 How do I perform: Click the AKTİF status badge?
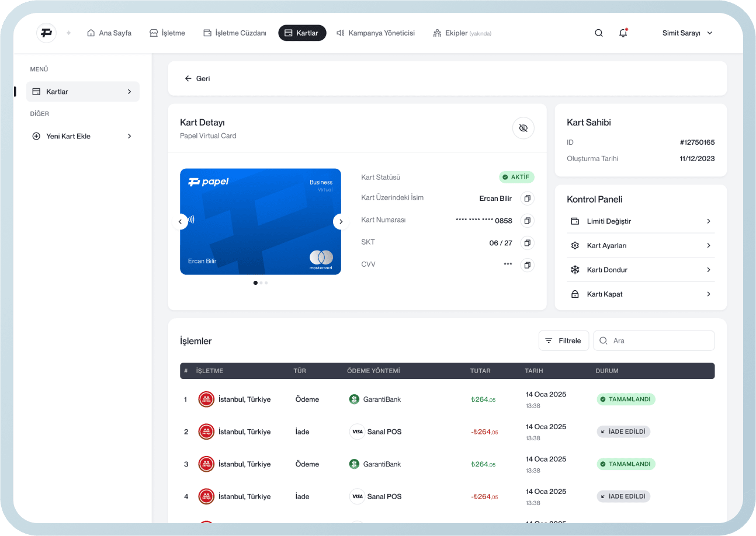[516, 177]
